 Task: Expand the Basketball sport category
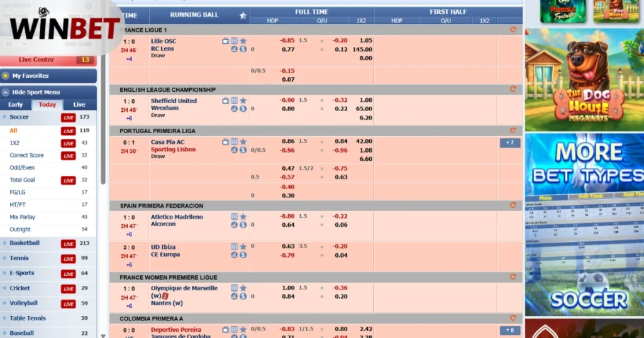coord(48,243)
